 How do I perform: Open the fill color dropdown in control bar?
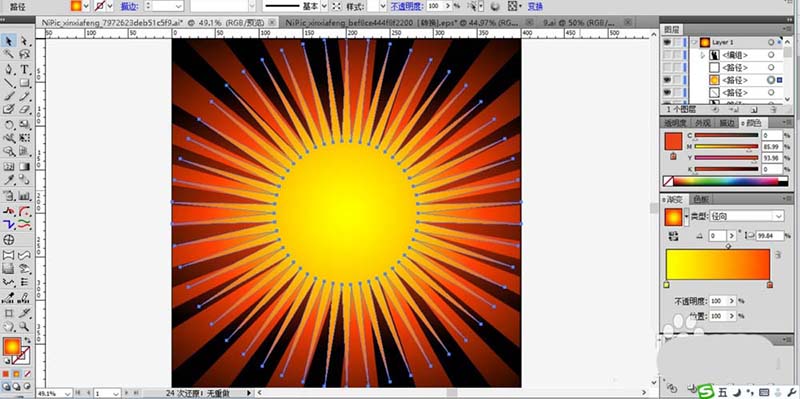pos(86,6)
